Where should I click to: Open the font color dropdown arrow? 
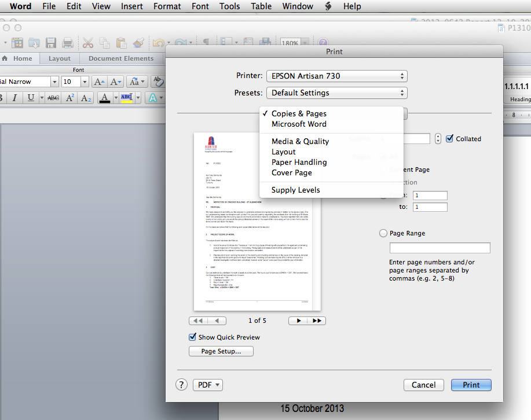(116, 98)
